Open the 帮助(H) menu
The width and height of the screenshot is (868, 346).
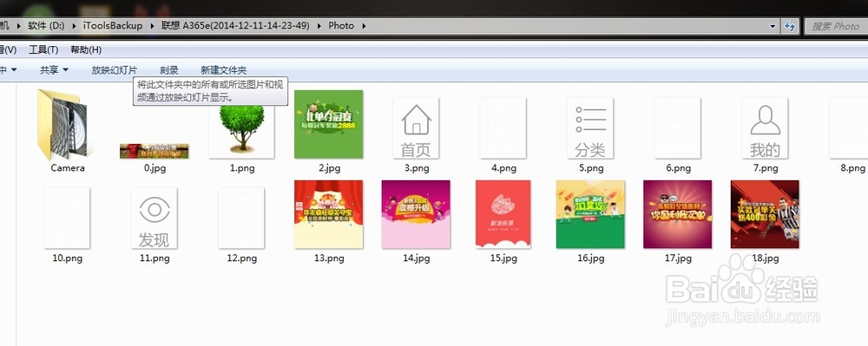click(x=86, y=49)
